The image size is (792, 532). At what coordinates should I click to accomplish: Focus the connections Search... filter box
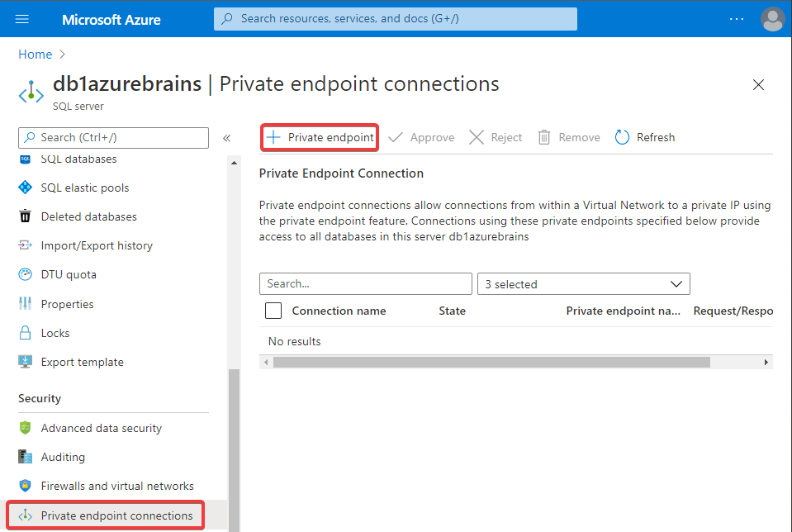(x=366, y=284)
